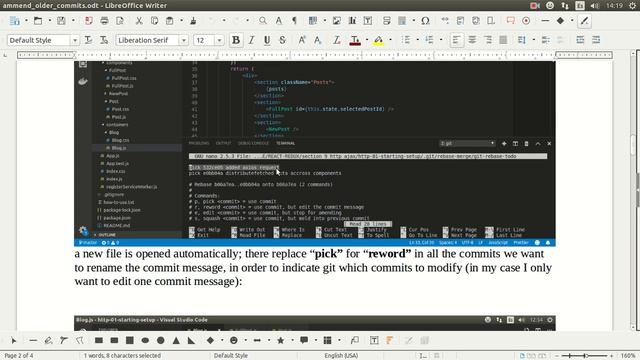Open Font Name dropdown arrow

[184, 40]
